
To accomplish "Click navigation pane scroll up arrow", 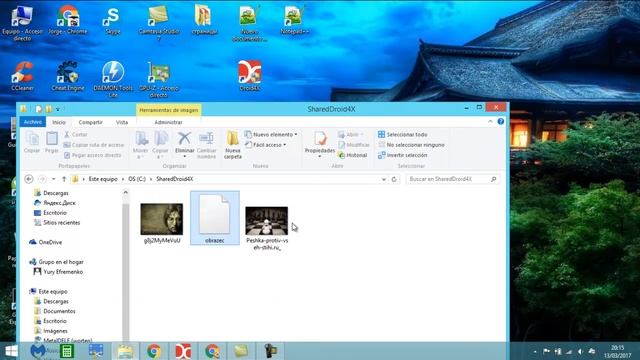I will (x=125, y=192).
